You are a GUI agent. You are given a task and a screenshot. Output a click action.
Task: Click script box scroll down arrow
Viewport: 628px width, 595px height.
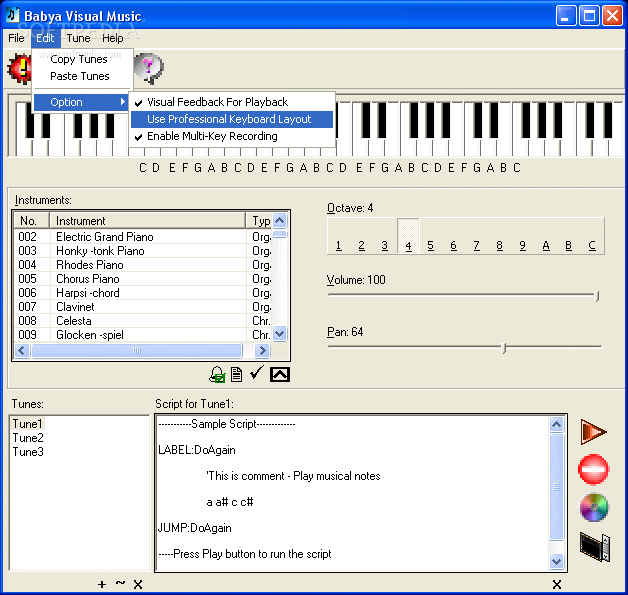(557, 561)
